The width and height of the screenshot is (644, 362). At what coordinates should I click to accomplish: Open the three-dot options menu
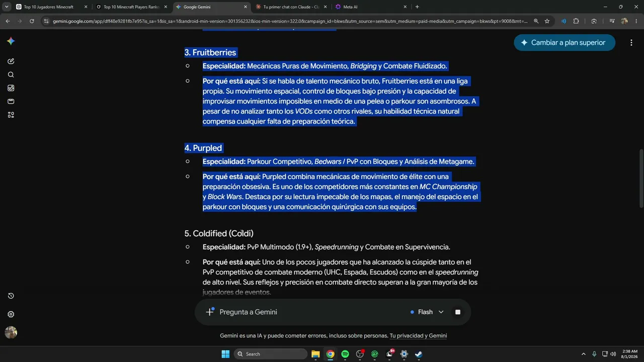631,43
